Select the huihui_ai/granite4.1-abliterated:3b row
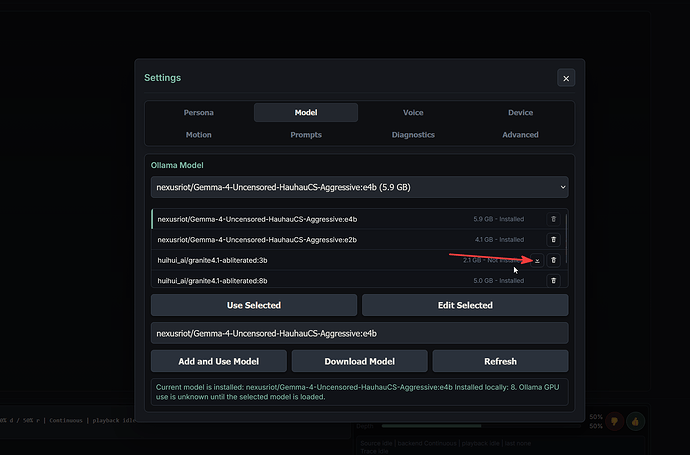 pos(360,261)
